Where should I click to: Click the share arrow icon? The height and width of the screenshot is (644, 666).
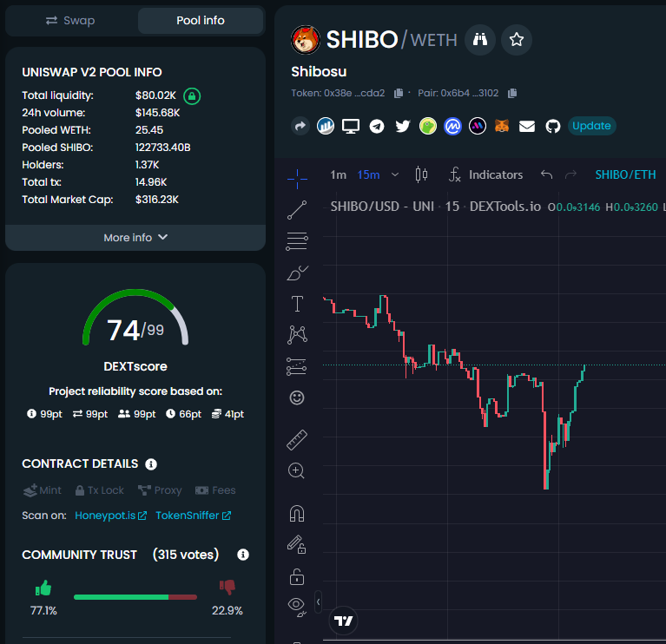[300, 126]
